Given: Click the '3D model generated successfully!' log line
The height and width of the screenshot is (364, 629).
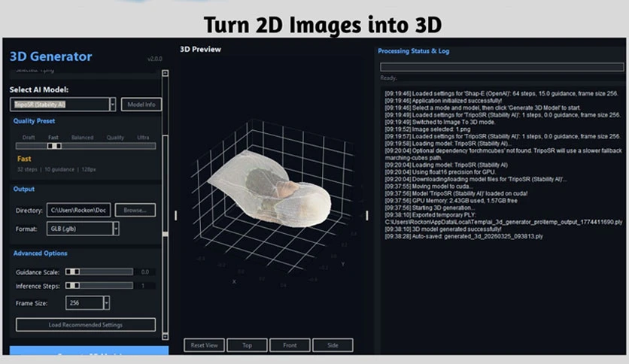Looking at the screenshot, I should [x=443, y=229].
